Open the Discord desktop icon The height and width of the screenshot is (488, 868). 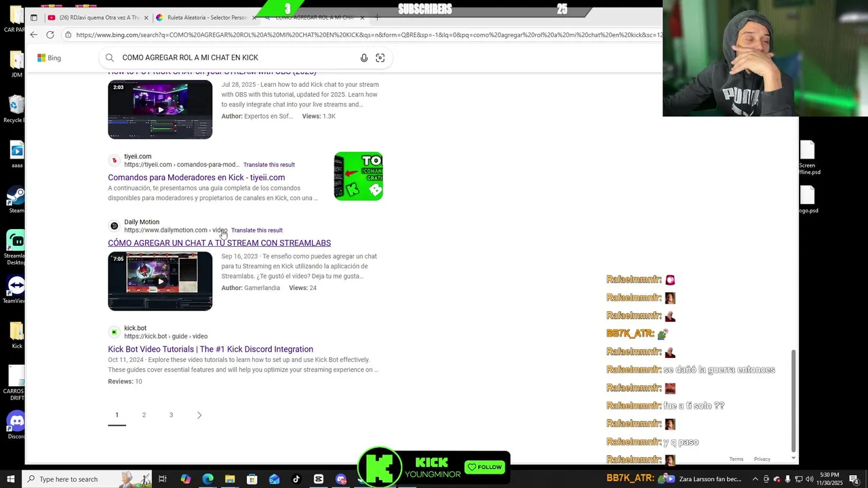(16, 426)
